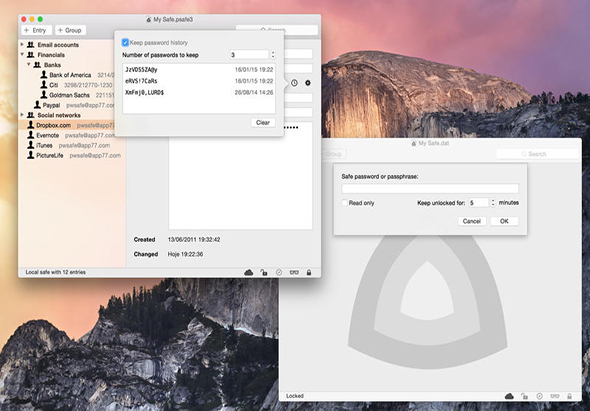Open password history clock icon beside the popover

tap(294, 83)
